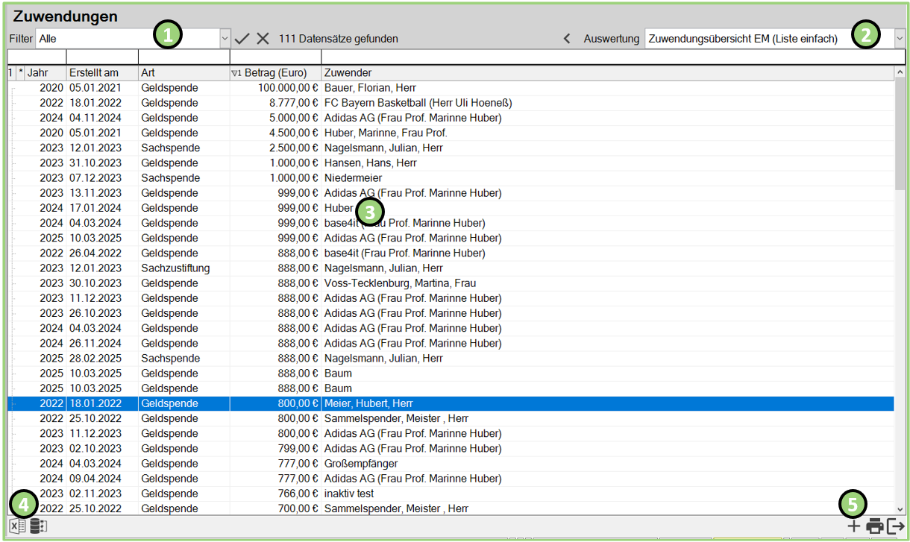The width and height of the screenshot is (910, 542).
Task: Click the database columns icon at bottom left
Action: coord(38,526)
